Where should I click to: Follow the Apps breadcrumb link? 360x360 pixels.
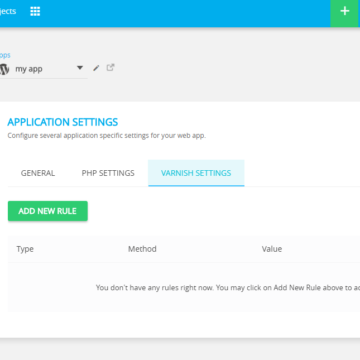tap(5, 55)
